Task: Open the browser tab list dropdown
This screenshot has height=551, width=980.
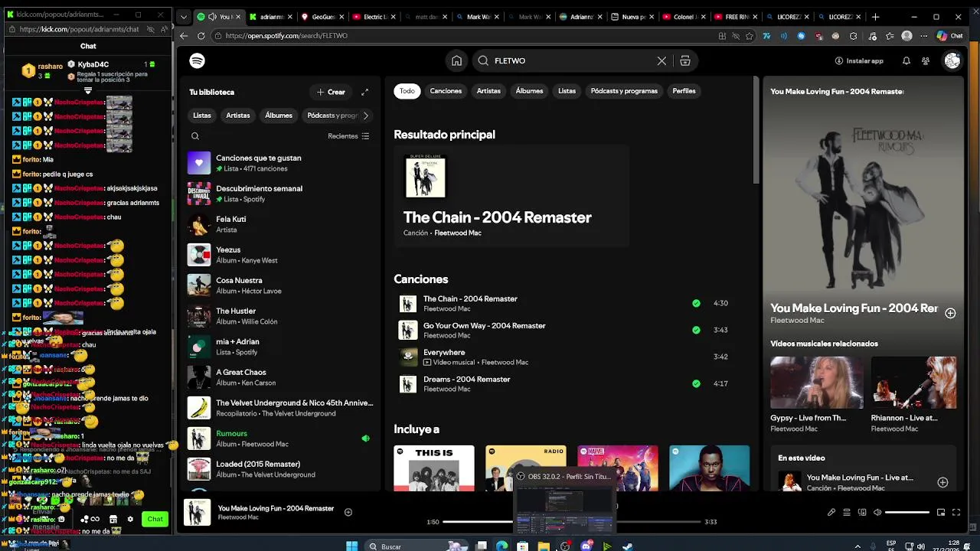Action: [184, 16]
